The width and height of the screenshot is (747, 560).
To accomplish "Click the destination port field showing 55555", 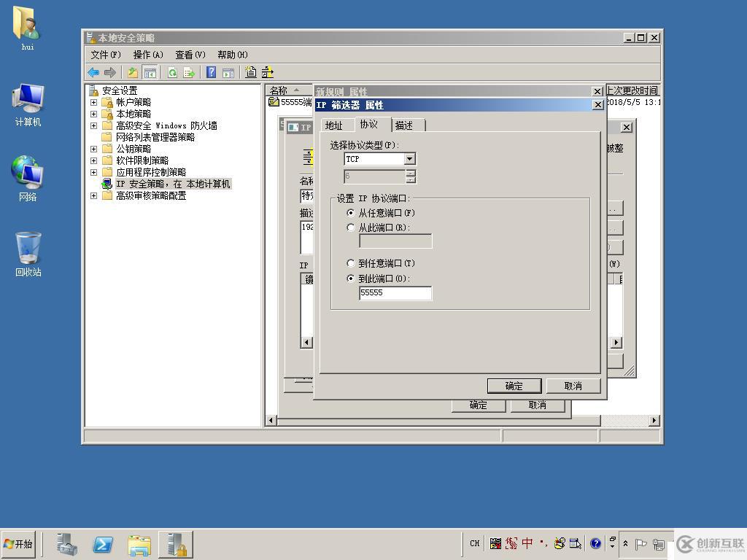I will [x=395, y=292].
